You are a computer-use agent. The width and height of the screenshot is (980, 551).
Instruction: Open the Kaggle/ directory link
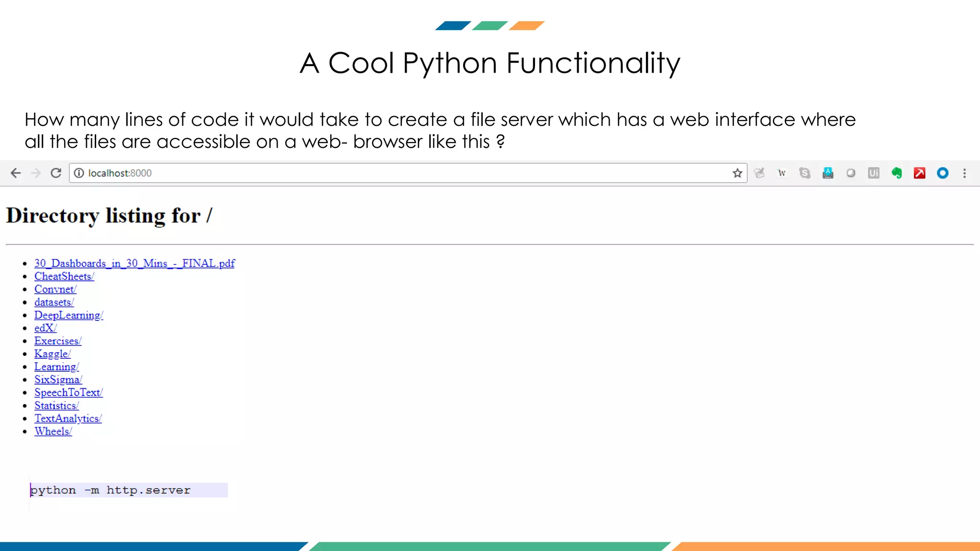[x=53, y=354]
